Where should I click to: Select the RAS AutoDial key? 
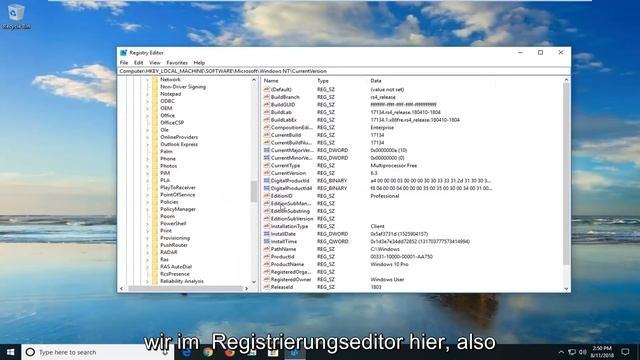[176, 267]
